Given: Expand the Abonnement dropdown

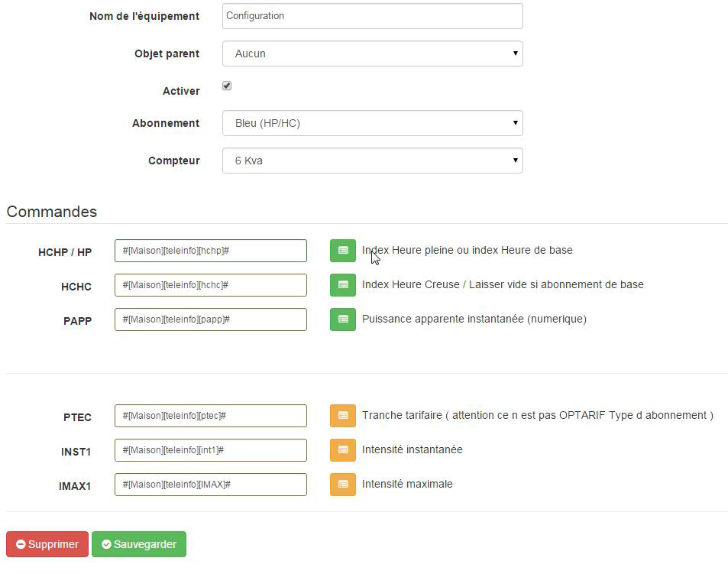Looking at the screenshot, I should 372,123.
